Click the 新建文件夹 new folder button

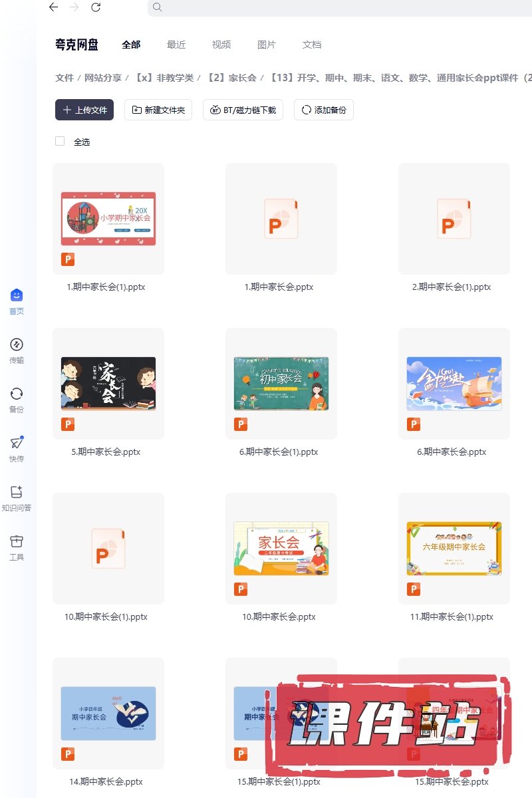click(x=159, y=110)
